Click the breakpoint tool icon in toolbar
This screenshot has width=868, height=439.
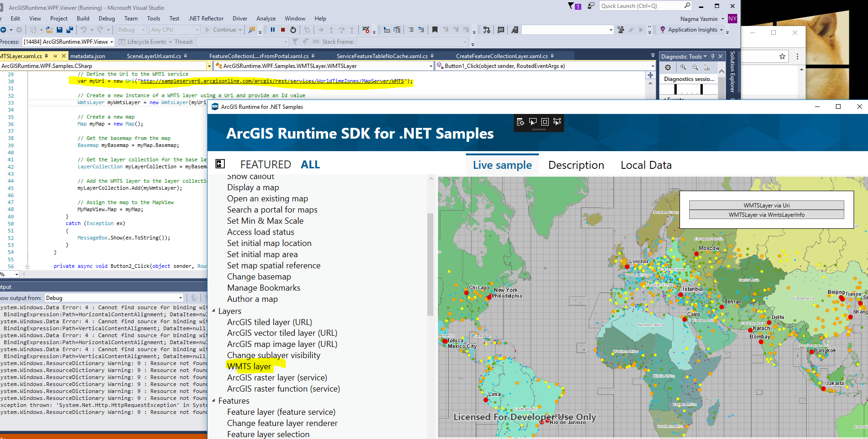pyautogui.click(x=366, y=30)
